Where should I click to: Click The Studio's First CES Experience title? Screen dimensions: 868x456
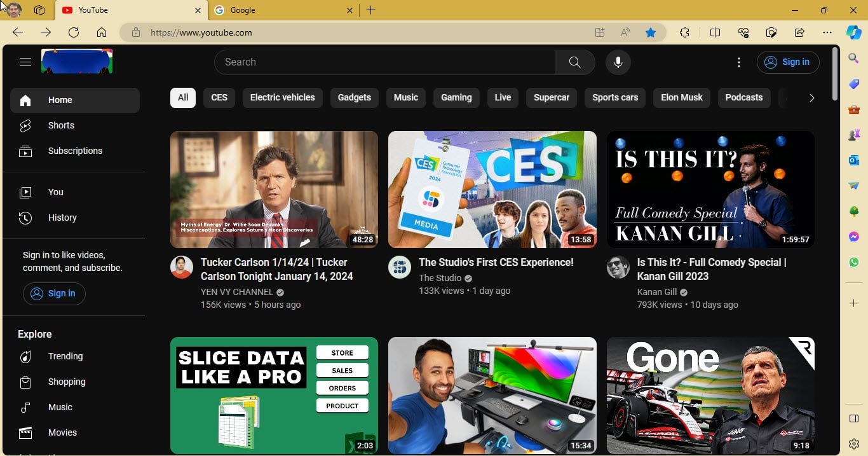496,263
